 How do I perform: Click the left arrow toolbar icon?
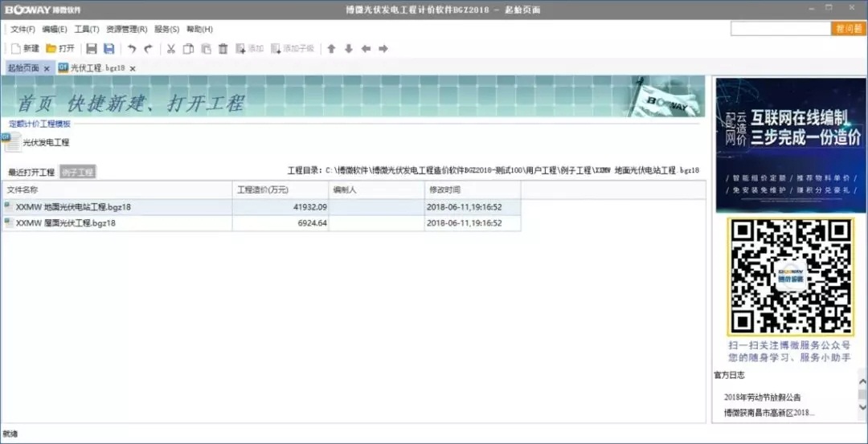[366, 49]
